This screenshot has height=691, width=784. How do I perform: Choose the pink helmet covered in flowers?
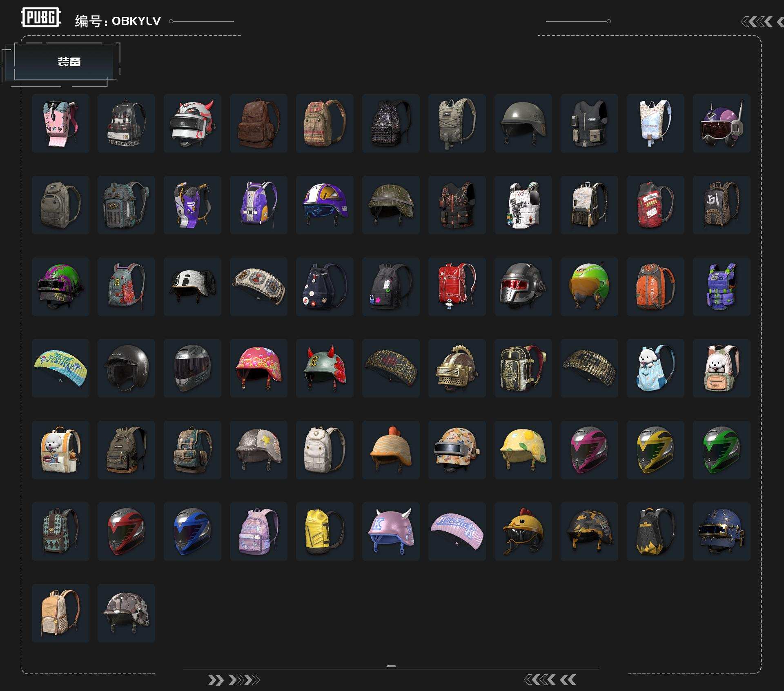258,368
